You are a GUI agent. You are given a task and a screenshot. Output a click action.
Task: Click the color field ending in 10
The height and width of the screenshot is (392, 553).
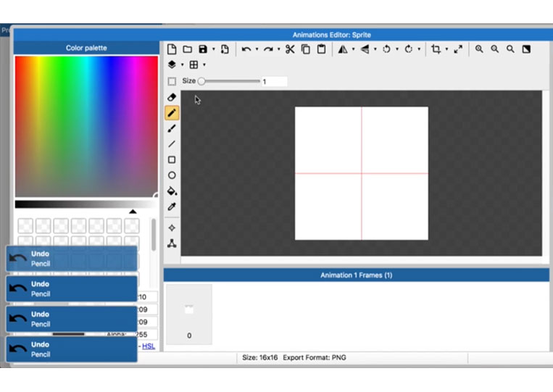click(x=147, y=297)
